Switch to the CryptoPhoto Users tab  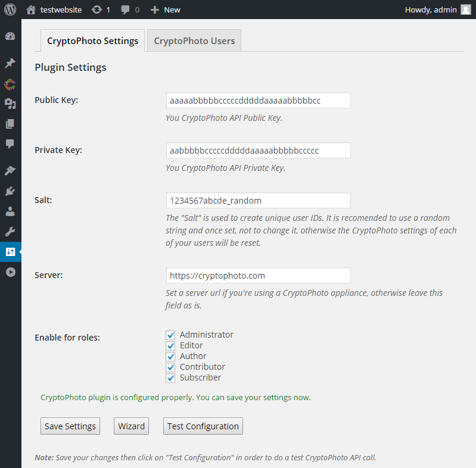click(x=194, y=40)
